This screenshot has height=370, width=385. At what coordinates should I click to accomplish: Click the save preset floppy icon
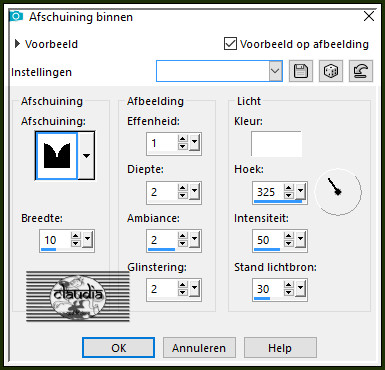pyautogui.click(x=301, y=71)
